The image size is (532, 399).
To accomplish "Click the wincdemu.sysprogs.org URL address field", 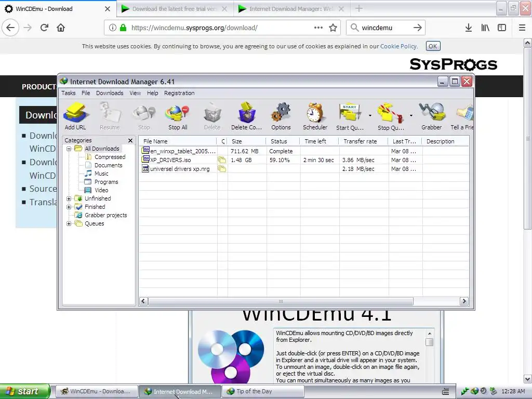I will [222, 28].
